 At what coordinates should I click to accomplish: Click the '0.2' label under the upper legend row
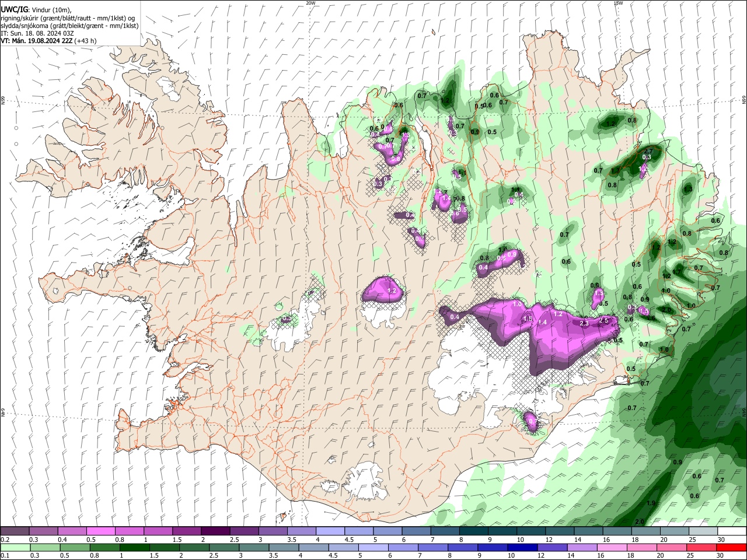tap(5, 540)
